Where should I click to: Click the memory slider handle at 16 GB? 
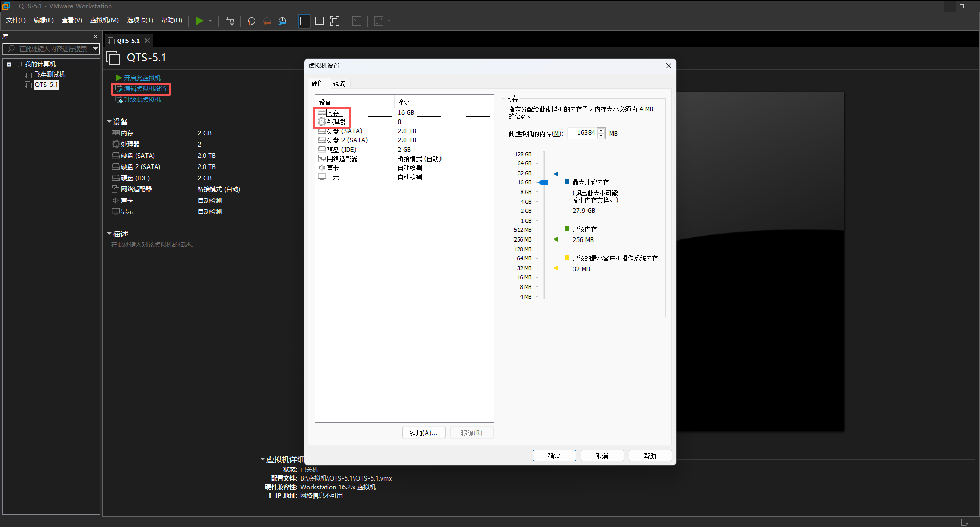point(544,182)
